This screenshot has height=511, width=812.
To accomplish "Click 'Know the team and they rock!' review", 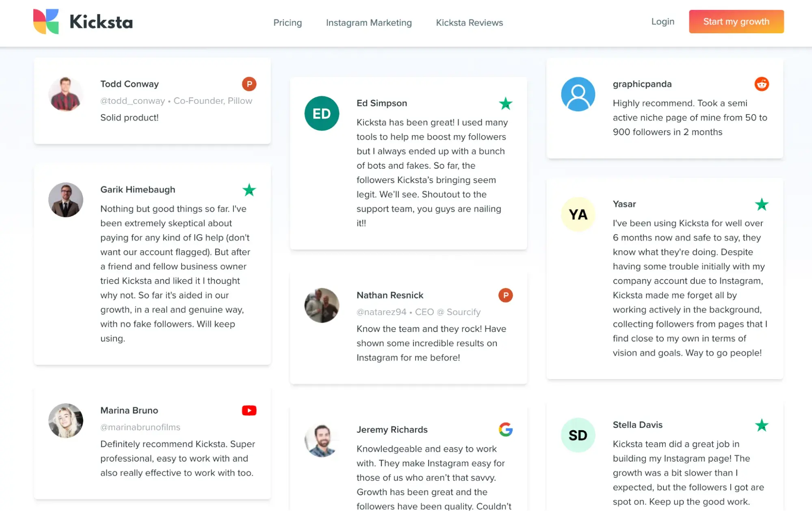I will (x=431, y=343).
